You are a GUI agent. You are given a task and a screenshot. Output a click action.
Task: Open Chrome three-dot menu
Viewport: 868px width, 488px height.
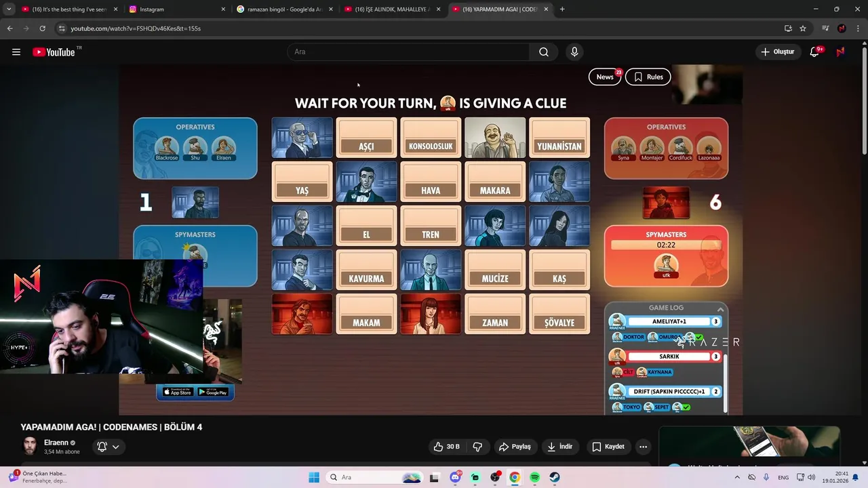(857, 28)
